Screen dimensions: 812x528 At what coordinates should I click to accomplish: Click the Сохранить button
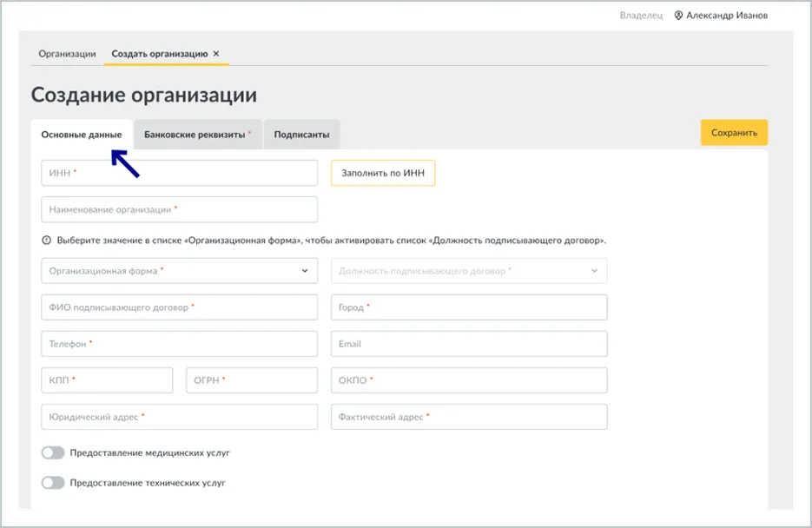[x=735, y=133]
